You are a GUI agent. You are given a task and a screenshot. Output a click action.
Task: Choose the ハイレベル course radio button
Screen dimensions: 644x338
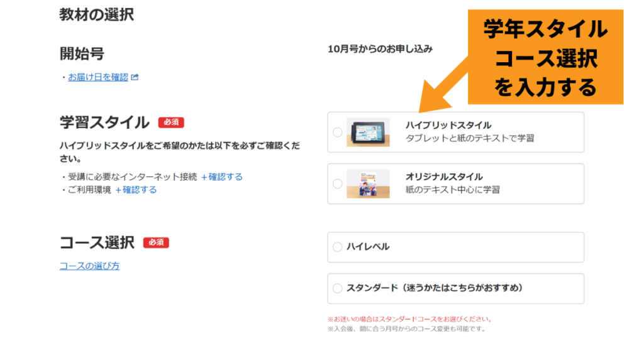point(337,247)
